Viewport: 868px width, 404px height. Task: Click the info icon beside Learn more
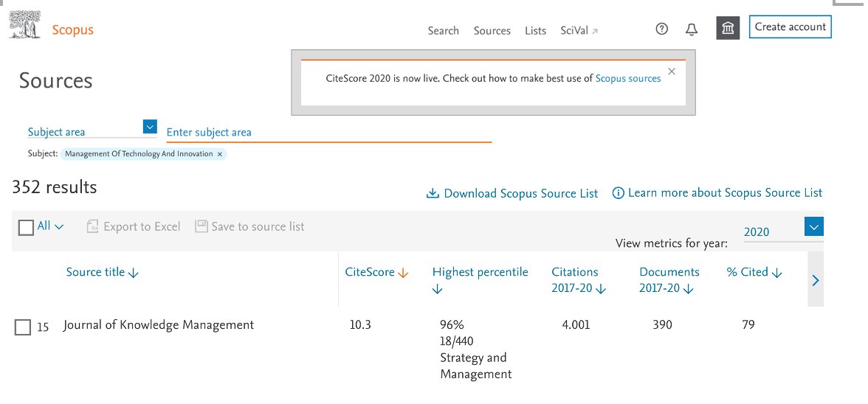618,193
